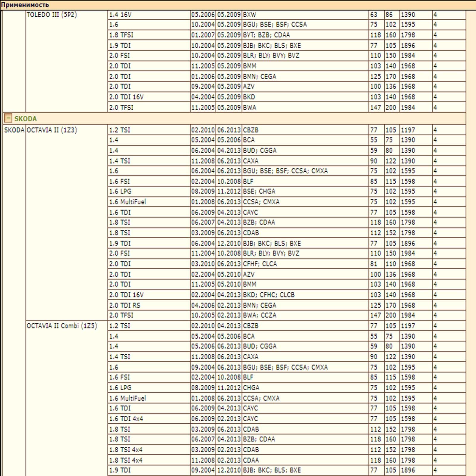
Task: Click the SKODA brand header label
Action: [x=26, y=119]
